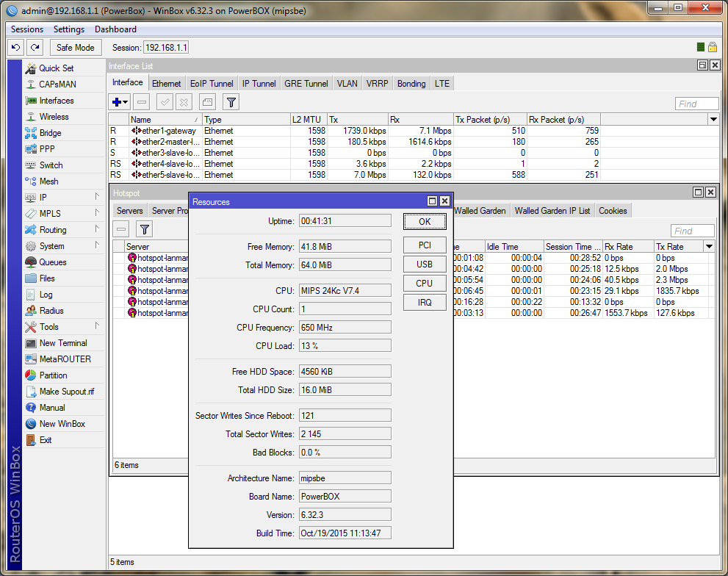Click the USB button in Resources
Image resolution: width=728 pixels, height=576 pixels.
pos(425,264)
